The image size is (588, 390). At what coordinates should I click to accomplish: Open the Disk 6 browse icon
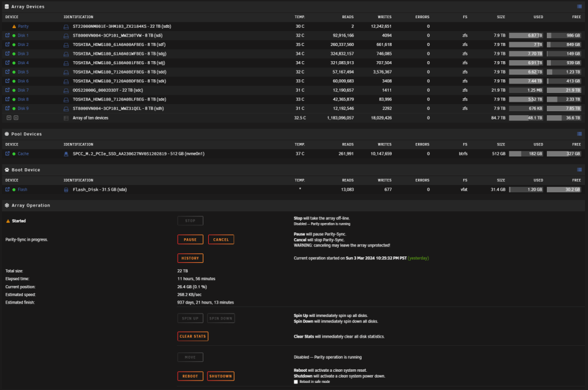(x=7, y=81)
